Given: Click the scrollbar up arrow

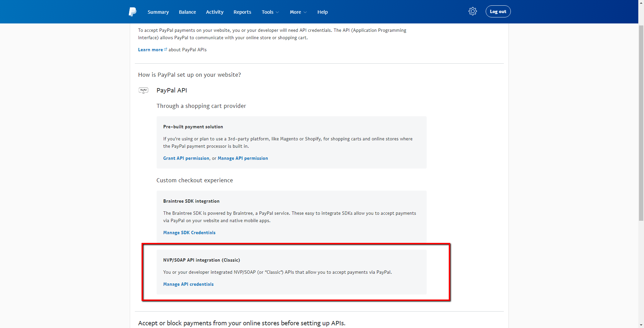Looking at the screenshot, I should pyautogui.click(x=641, y=3).
